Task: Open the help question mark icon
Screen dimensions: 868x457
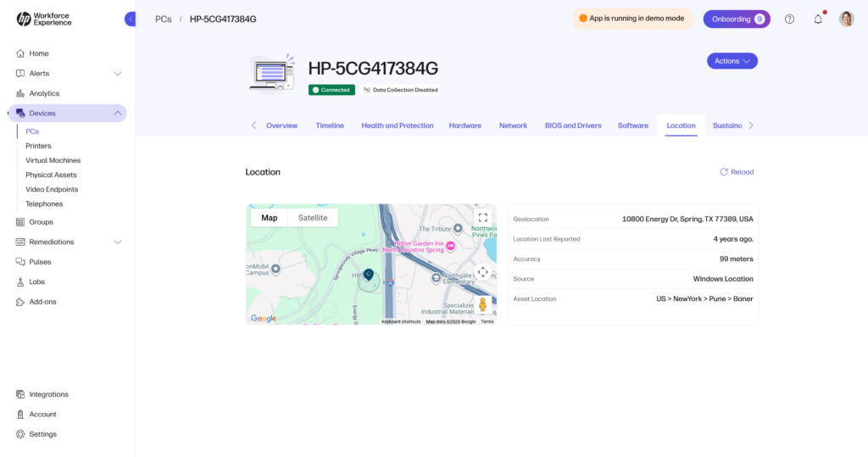Action: click(789, 19)
